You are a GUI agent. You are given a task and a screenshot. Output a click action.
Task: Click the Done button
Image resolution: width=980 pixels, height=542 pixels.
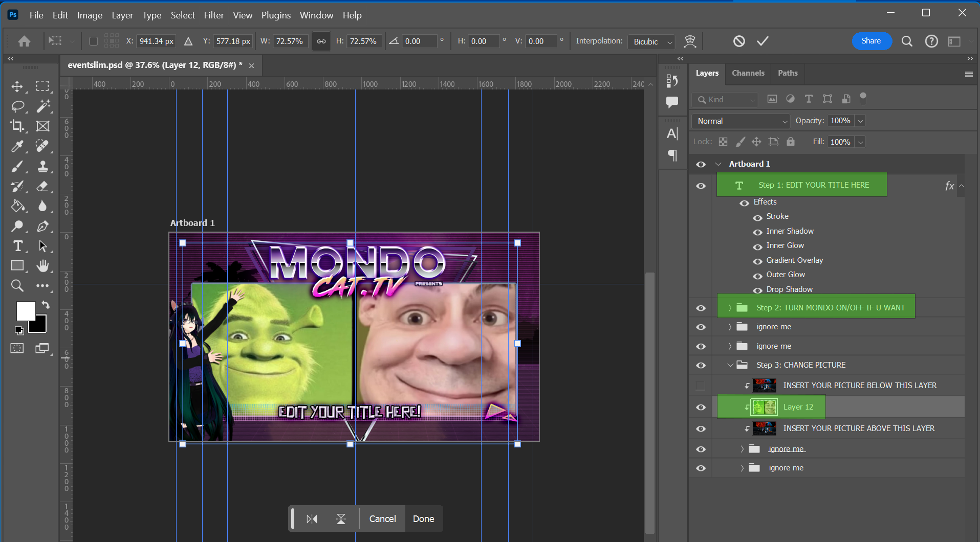pyautogui.click(x=423, y=519)
